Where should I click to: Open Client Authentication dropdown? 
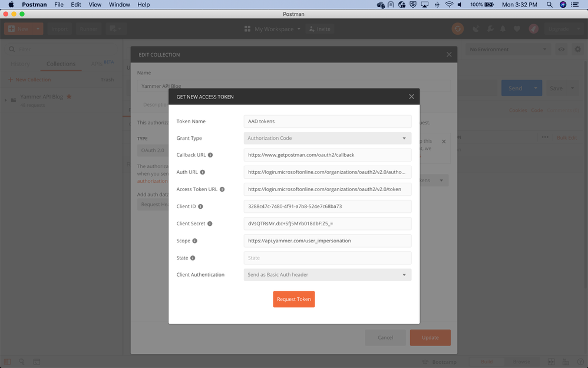[328, 274]
